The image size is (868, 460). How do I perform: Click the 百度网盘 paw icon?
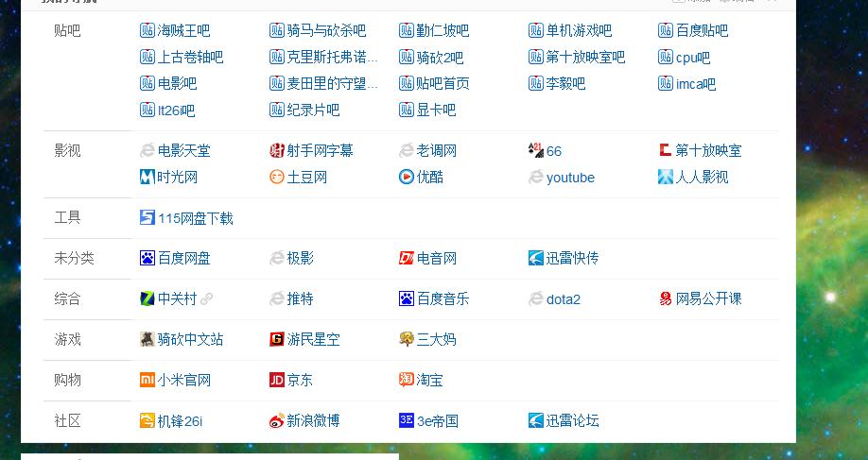tap(148, 258)
